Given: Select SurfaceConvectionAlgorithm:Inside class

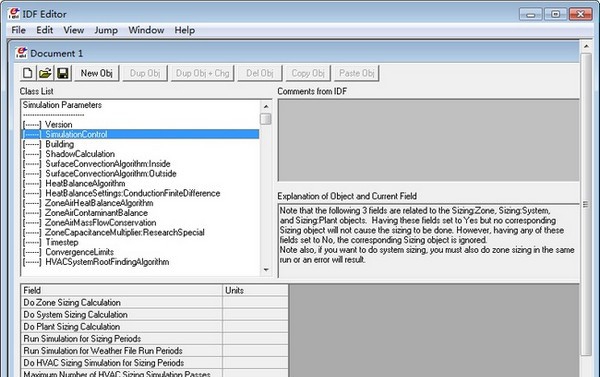Looking at the screenshot, I should [140, 164].
